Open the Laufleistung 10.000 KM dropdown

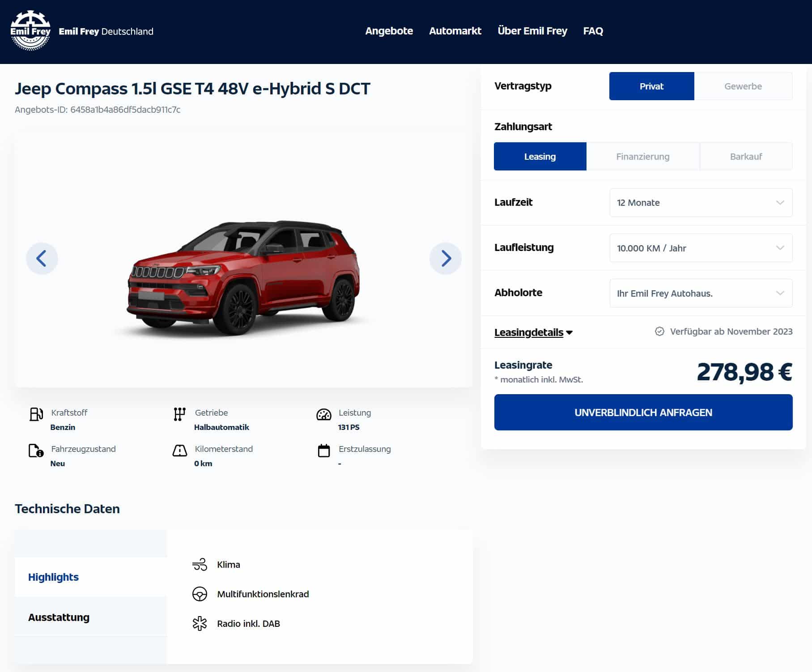pyautogui.click(x=701, y=248)
